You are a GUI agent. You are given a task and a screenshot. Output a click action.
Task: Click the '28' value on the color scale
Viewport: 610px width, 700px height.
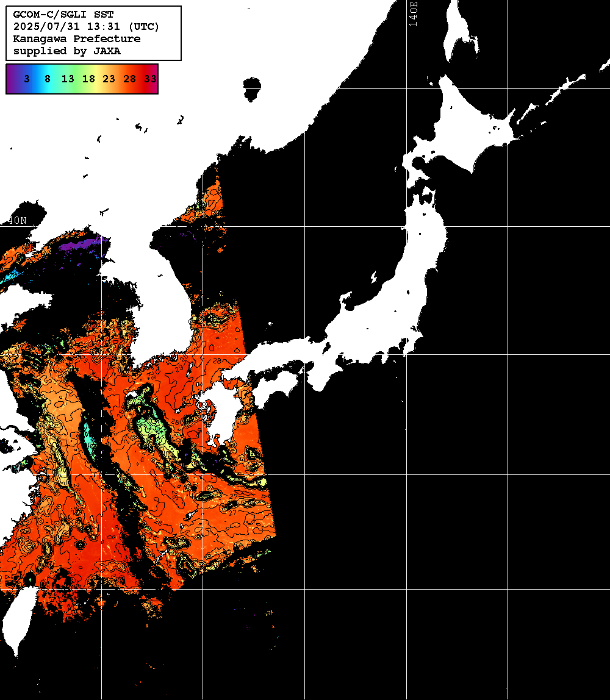129,79
